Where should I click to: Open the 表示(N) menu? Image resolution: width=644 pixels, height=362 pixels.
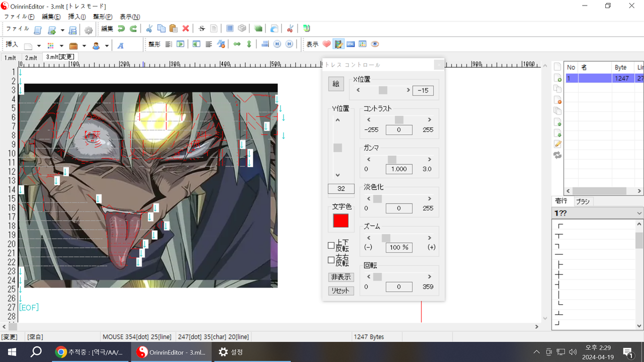(x=130, y=17)
